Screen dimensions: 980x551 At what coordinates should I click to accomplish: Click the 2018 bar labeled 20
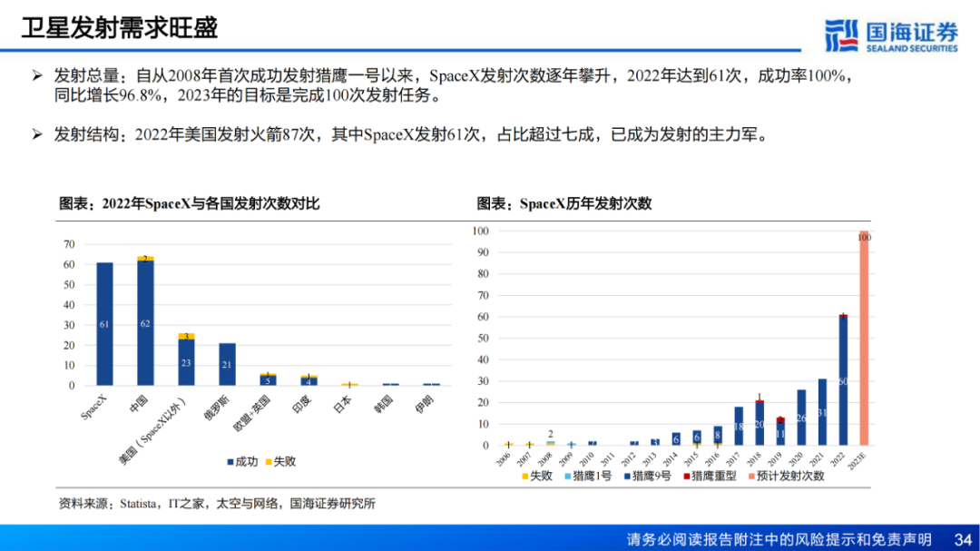pos(759,423)
